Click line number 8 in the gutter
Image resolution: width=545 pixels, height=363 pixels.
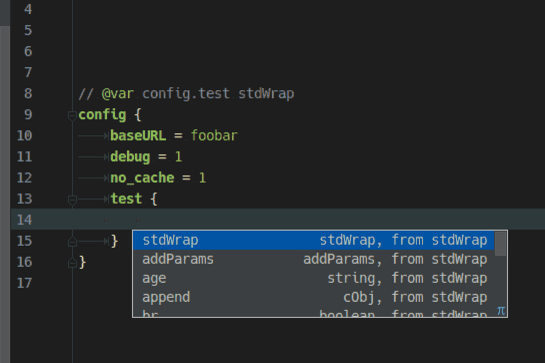coord(28,94)
